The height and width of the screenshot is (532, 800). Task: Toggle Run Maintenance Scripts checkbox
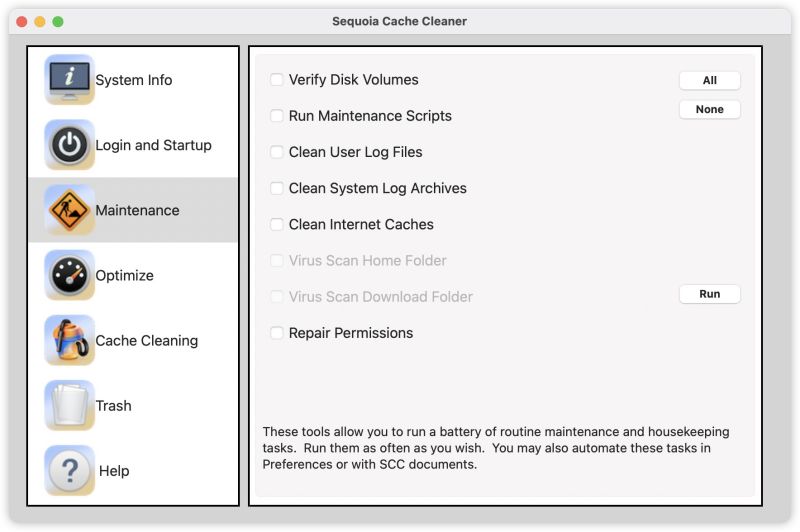coord(277,116)
